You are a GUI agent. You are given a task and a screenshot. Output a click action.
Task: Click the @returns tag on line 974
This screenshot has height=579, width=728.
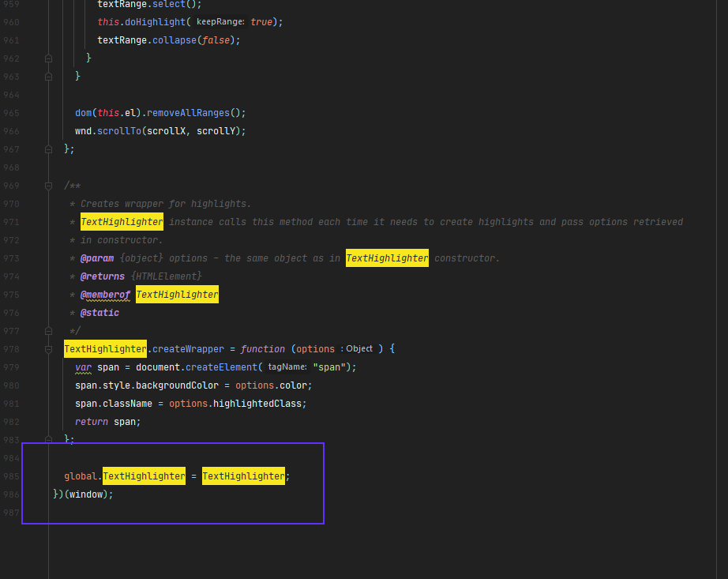coord(103,276)
